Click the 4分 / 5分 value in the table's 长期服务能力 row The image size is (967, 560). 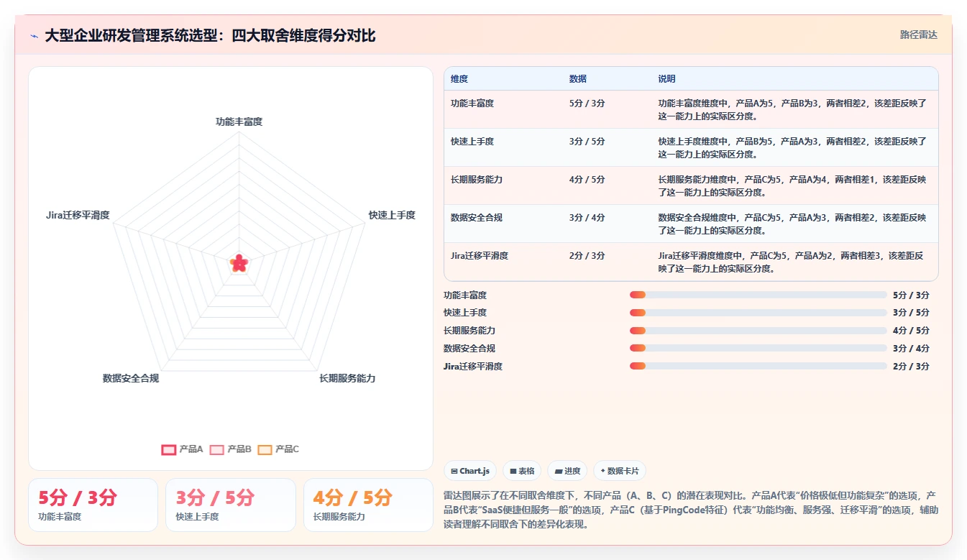(587, 180)
